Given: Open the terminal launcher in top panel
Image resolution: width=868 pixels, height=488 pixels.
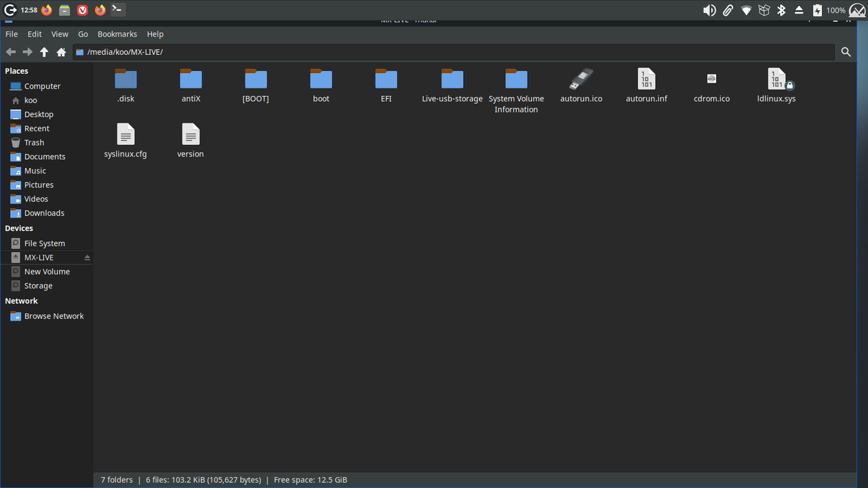Looking at the screenshot, I should (117, 9).
